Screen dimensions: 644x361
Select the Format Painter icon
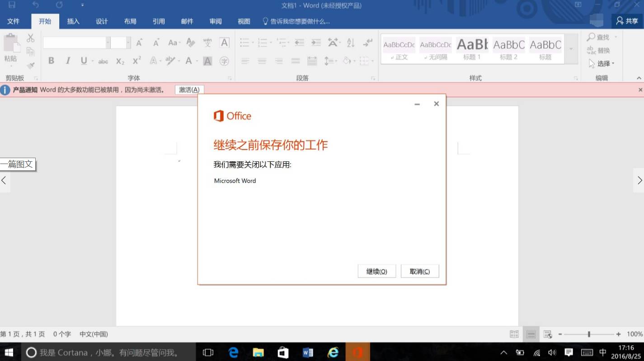[30, 66]
